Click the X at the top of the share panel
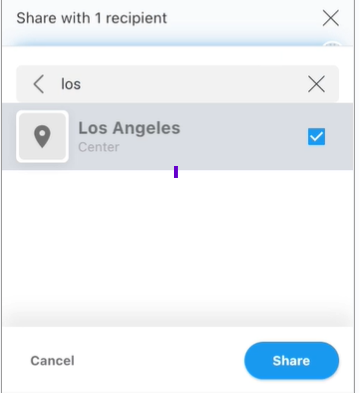361x393 pixels. (x=331, y=18)
